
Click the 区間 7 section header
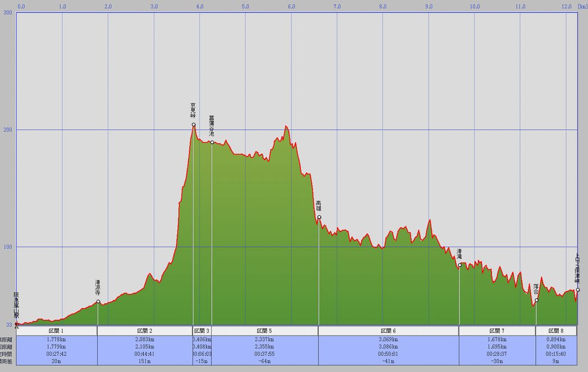pos(497,331)
